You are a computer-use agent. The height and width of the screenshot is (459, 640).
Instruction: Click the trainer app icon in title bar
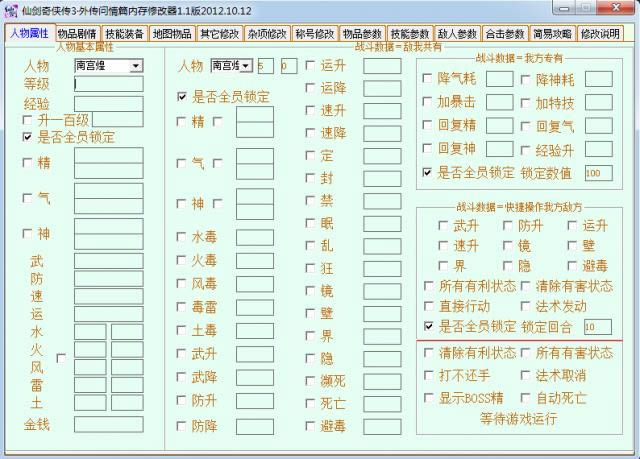[10, 10]
